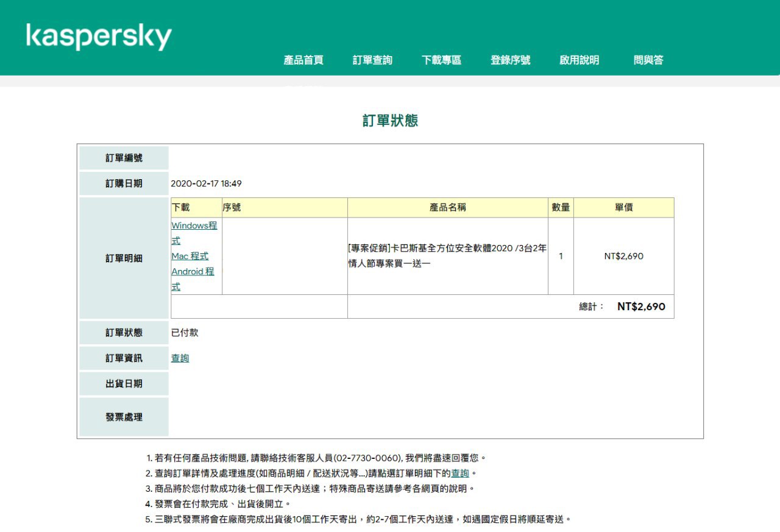780x532 pixels.
Task: Click the 出貨日期 row label
Action: point(124,384)
